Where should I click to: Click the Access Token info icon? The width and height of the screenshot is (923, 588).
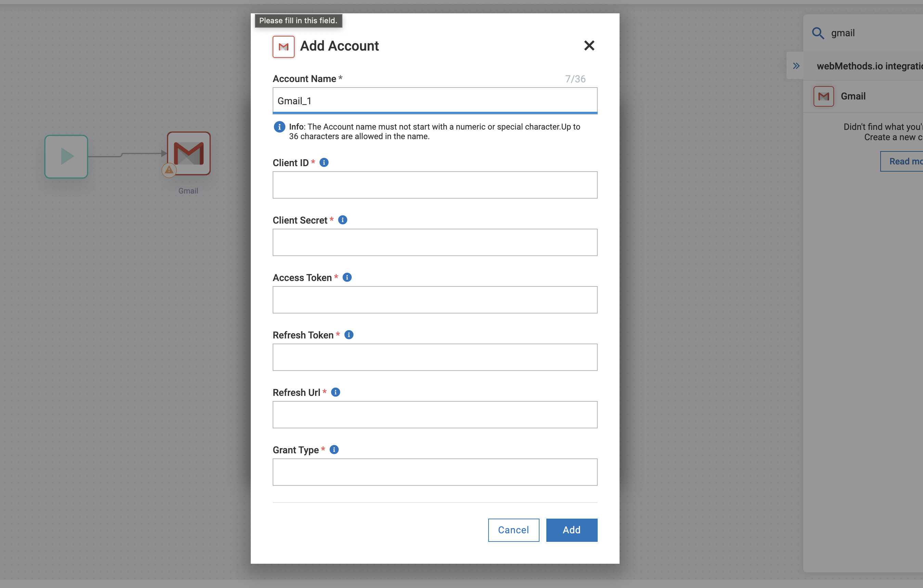(x=347, y=277)
